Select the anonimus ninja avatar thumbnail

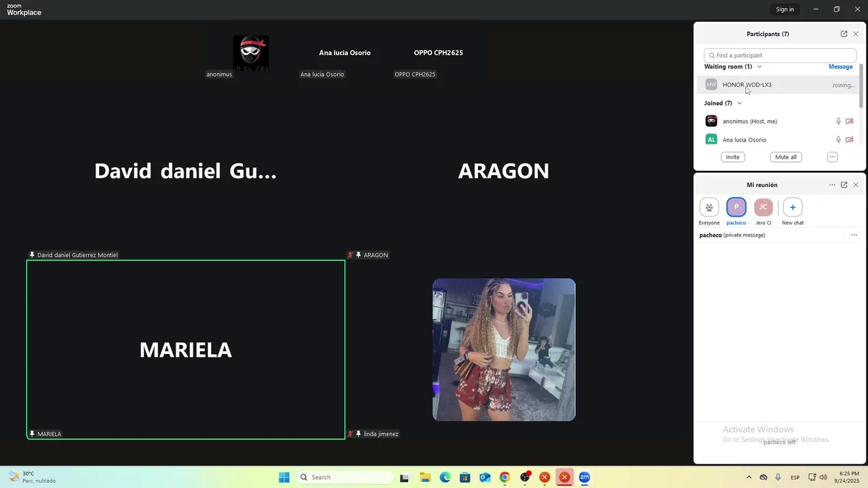coord(251,53)
